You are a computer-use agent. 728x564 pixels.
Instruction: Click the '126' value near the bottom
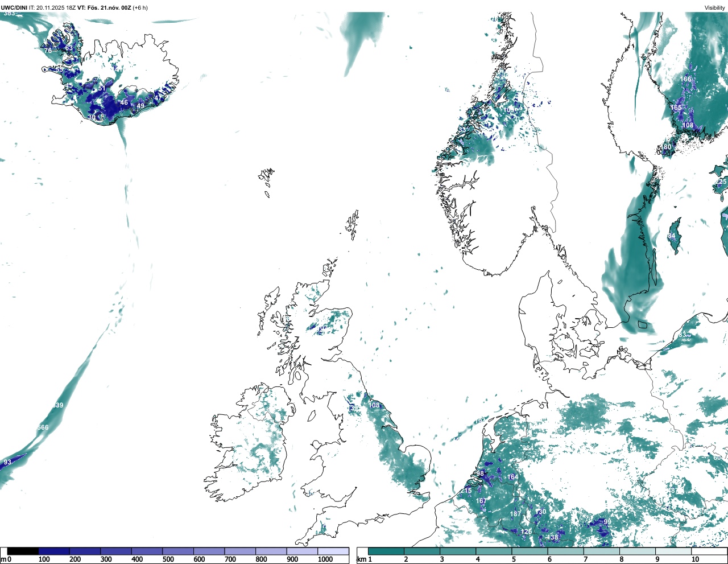point(527,532)
